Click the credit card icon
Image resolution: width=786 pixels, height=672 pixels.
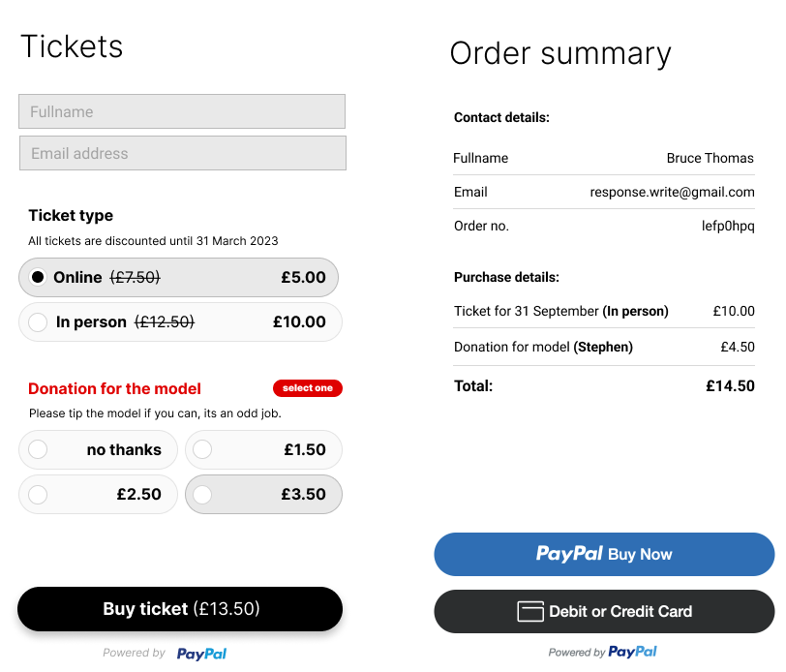(530, 611)
